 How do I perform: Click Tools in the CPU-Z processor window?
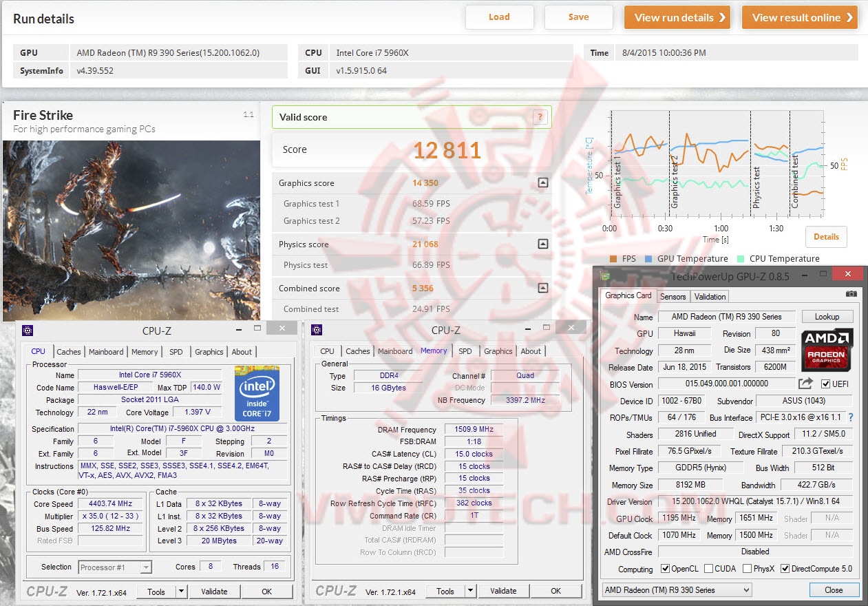point(156,592)
